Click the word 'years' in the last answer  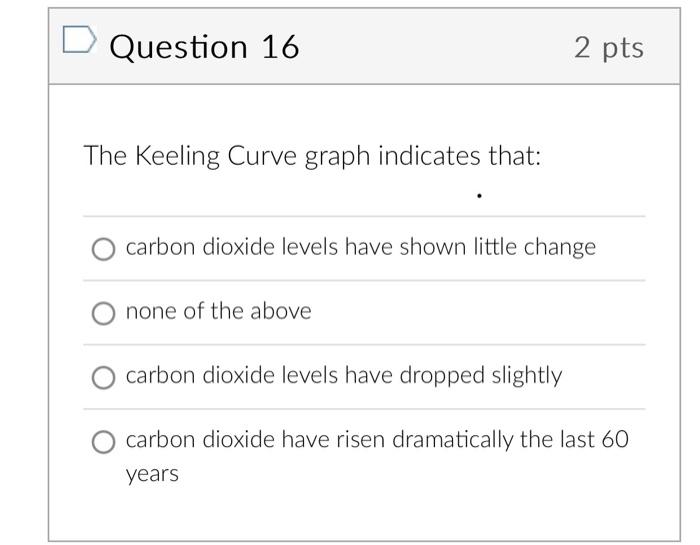tap(152, 473)
